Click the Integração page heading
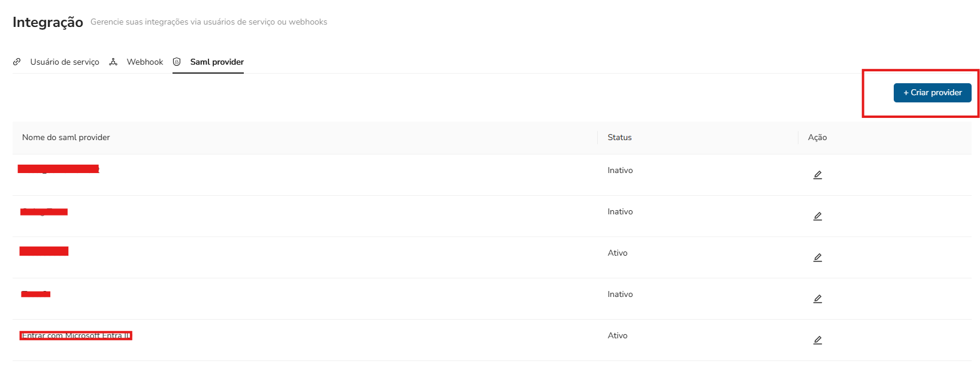Screen dimensions: 980x373 (48, 22)
